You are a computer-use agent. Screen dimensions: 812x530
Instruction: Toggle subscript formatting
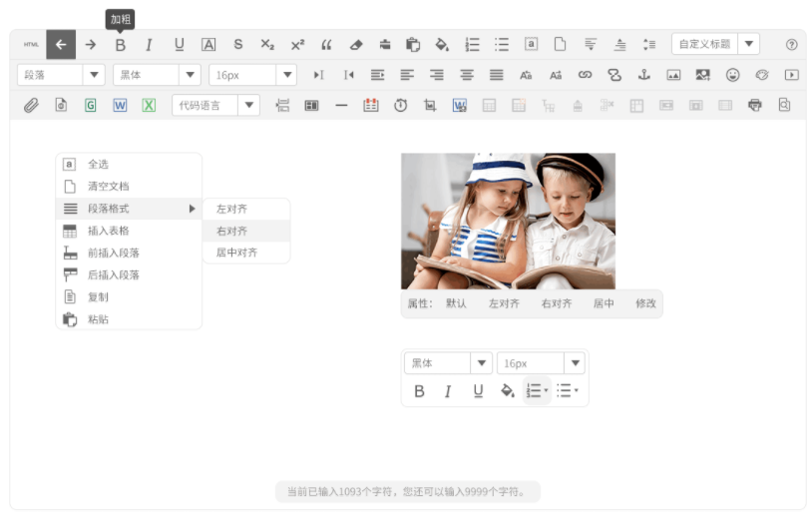(x=267, y=45)
